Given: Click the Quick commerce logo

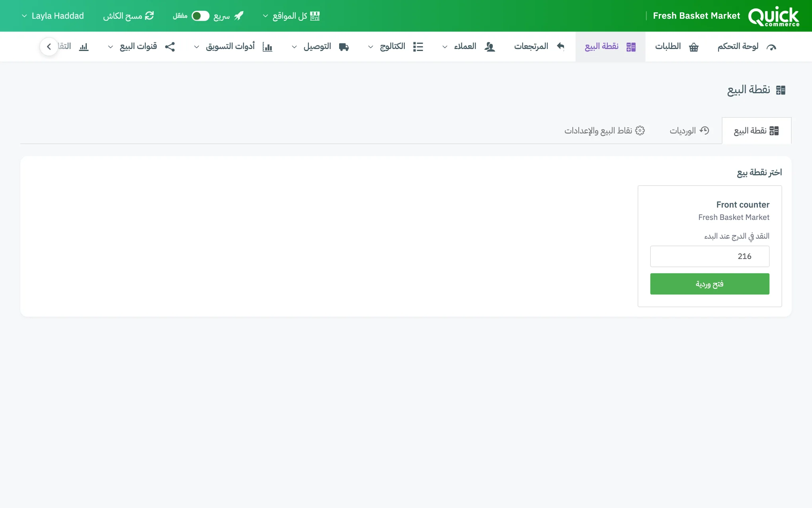Looking at the screenshot, I should point(773,16).
